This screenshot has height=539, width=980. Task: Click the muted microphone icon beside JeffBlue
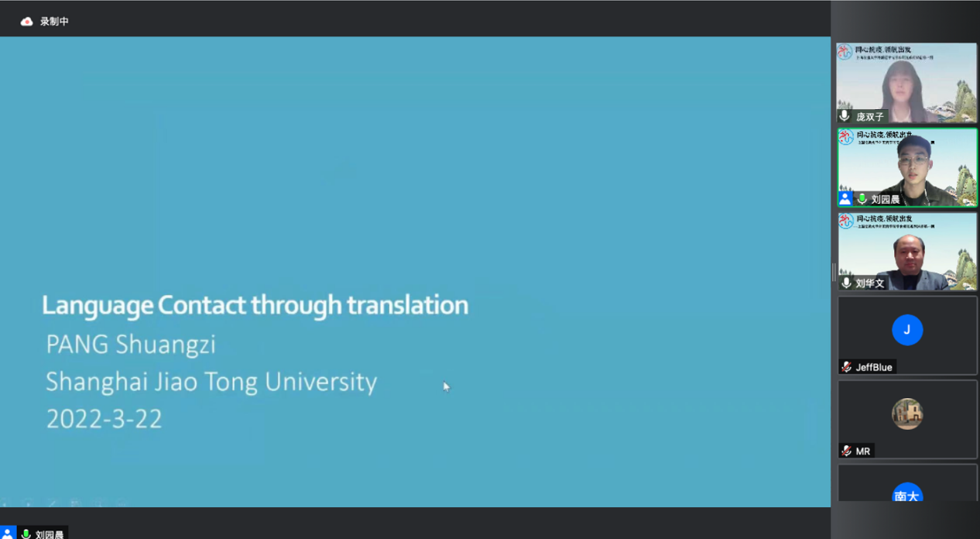tap(846, 367)
